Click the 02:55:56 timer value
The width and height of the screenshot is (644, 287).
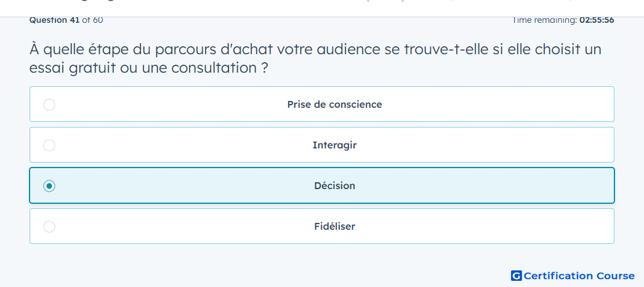tap(597, 20)
